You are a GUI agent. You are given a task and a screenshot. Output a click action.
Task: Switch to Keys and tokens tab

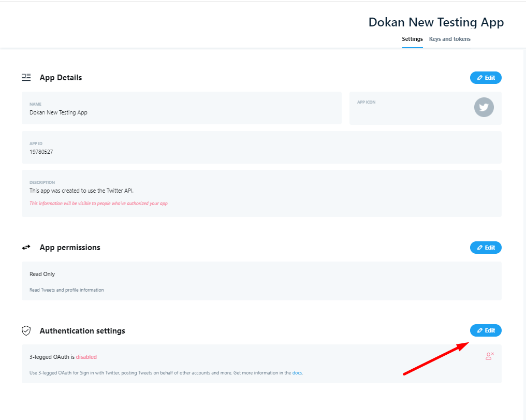pos(449,39)
